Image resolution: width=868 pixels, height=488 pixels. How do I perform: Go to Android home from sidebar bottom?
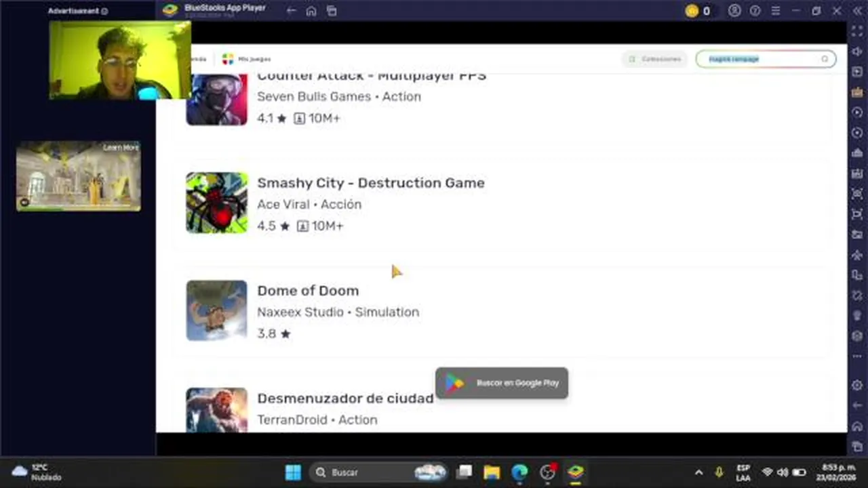point(857,426)
